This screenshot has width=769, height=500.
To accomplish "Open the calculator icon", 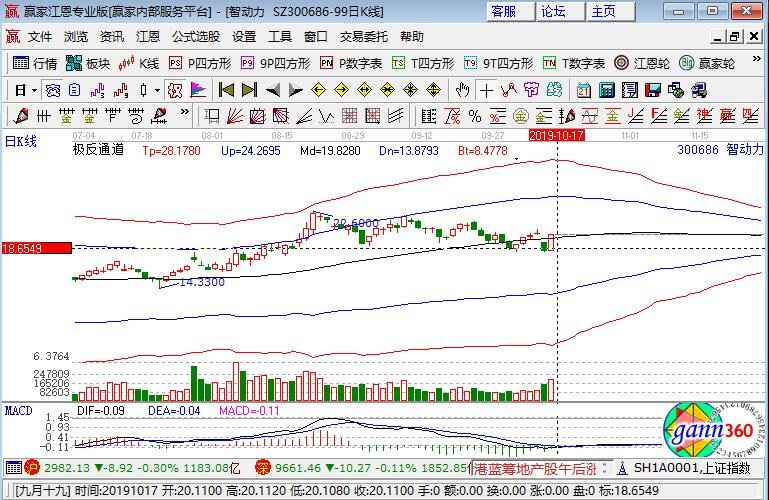I will click(x=607, y=90).
